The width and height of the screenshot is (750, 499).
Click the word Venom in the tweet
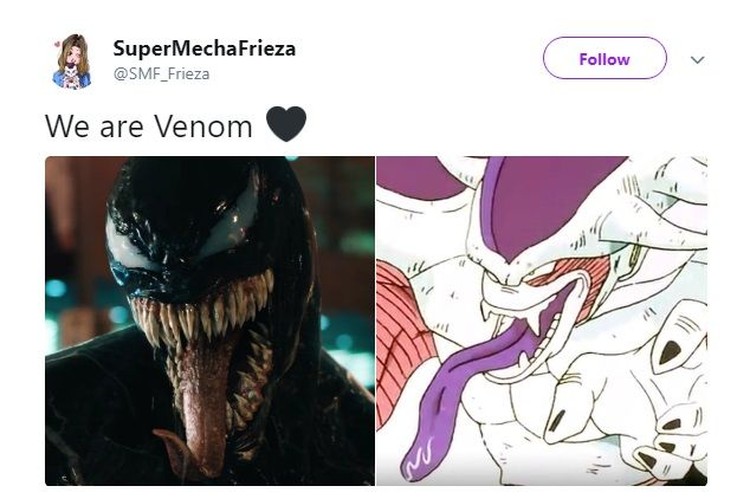pos(204,126)
